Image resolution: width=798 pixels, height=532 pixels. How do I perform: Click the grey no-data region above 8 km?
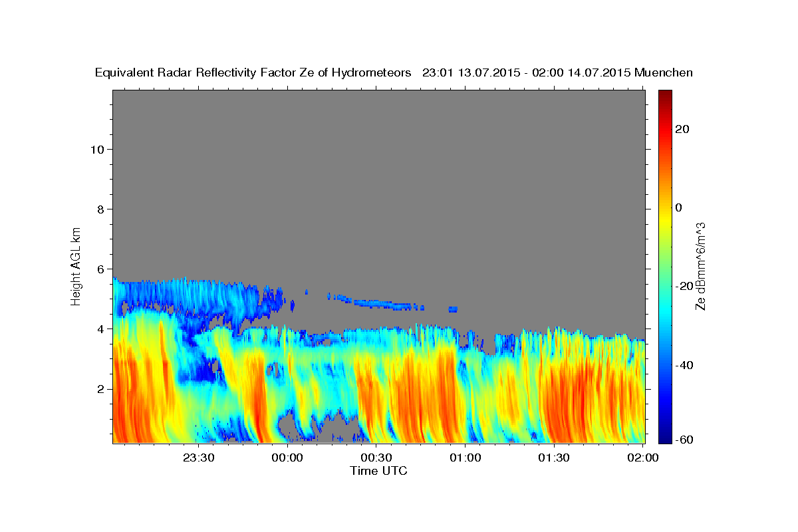(379, 150)
